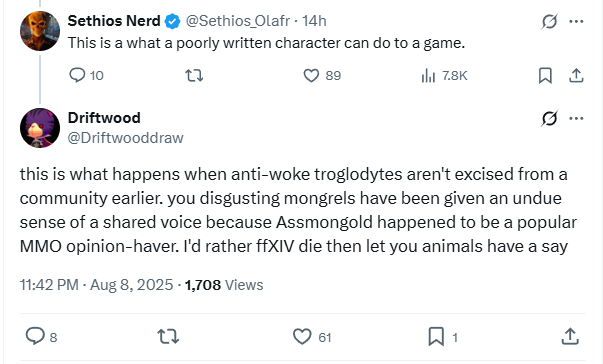
Task: Bookmark Sethios Nerd's tweet
Action: coord(545,75)
